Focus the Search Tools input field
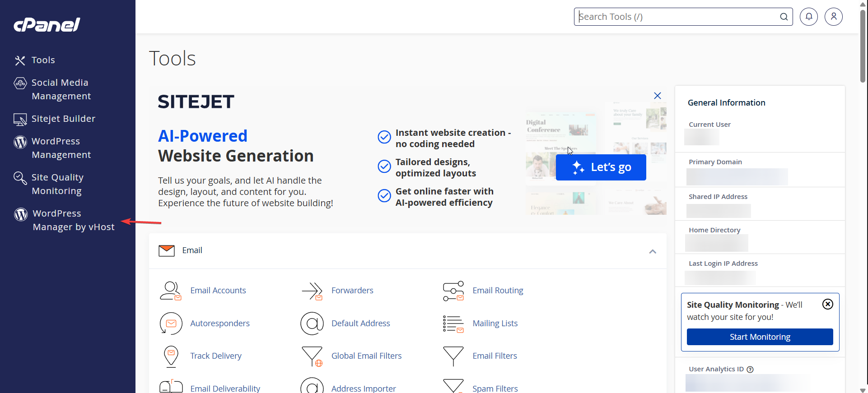 point(677,17)
